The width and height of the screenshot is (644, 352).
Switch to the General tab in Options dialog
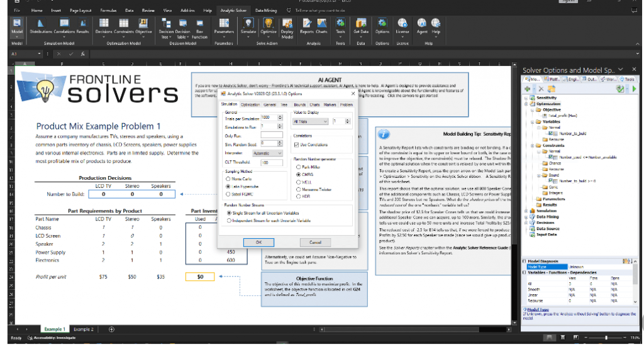coord(269,104)
